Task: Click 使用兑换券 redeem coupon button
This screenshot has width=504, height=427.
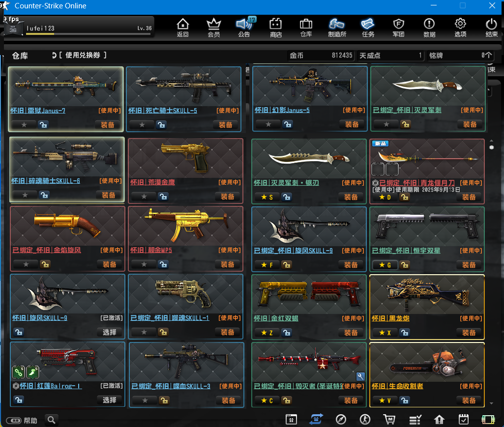Action: click(83, 55)
